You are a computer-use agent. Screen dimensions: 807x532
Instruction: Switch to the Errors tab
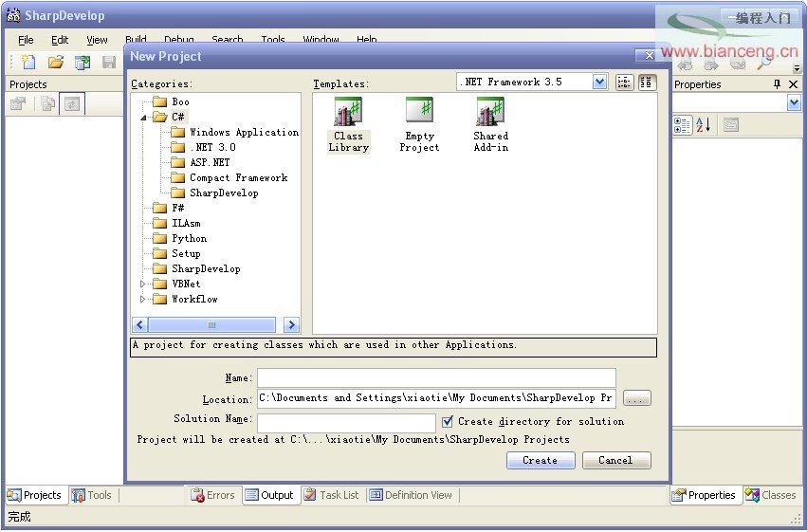[212, 495]
